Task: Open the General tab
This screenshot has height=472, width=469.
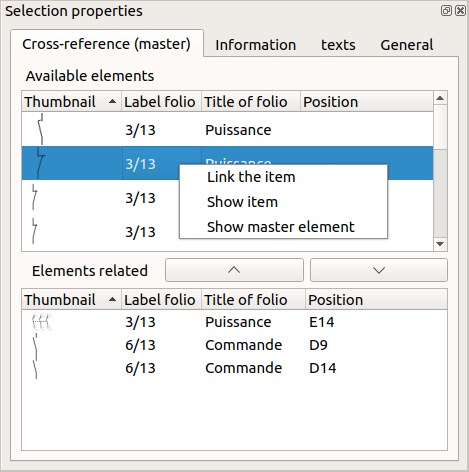Action: [x=407, y=45]
